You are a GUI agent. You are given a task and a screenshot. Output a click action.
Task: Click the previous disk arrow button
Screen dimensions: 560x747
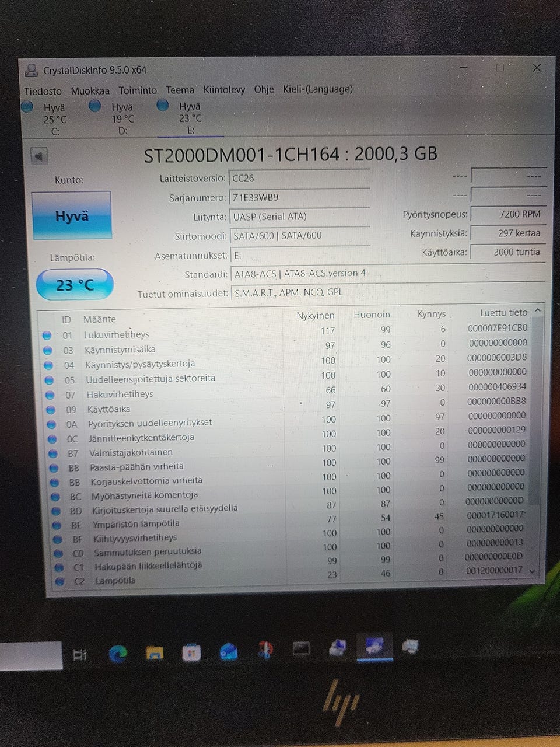click(x=38, y=156)
